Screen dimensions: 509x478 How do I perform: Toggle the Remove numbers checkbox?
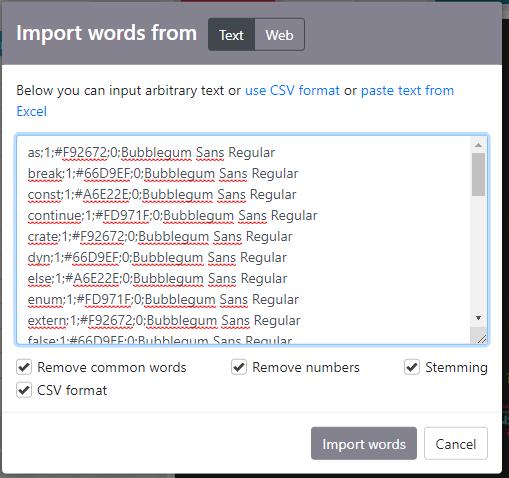pyautogui.click(x=239, y=367)
